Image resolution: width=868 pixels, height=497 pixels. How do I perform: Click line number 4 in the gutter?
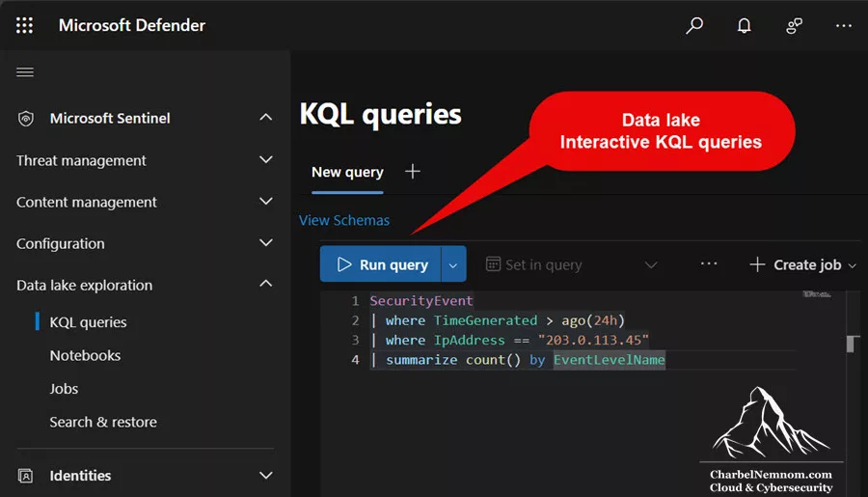[355, 360]
